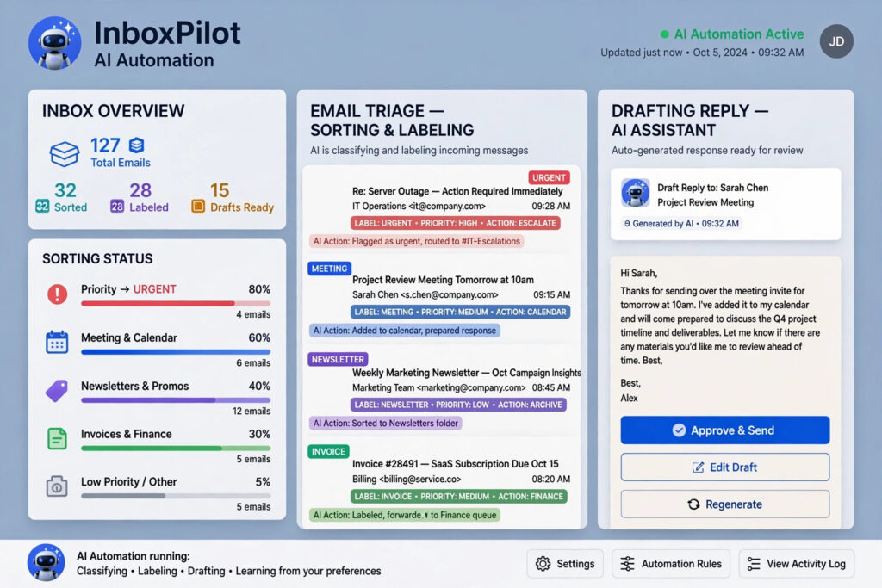This screenshot has width=882, height=588.
Task: Click the NEWSLETTER purple tag
Action: pyautogui.click(x=338, y=359)
